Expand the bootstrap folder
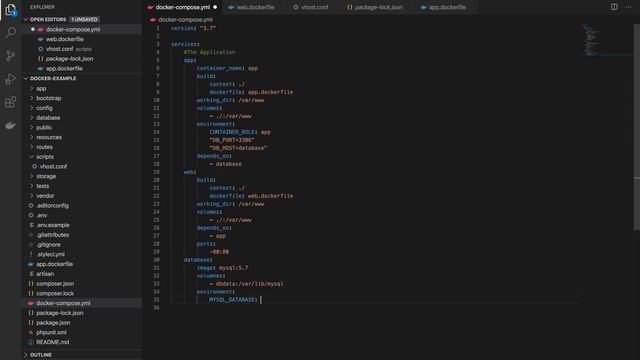Image resolution: width=640 pixels, height=360 pixels. tap(82, 98)
